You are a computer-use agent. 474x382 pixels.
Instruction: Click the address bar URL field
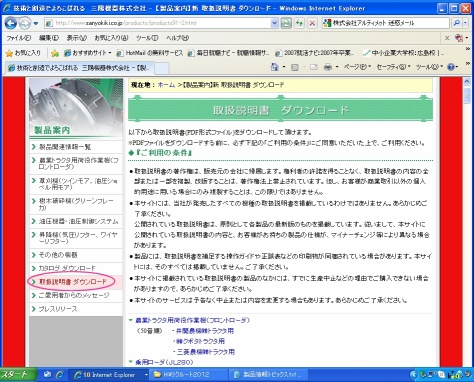[x=157, y=23]
